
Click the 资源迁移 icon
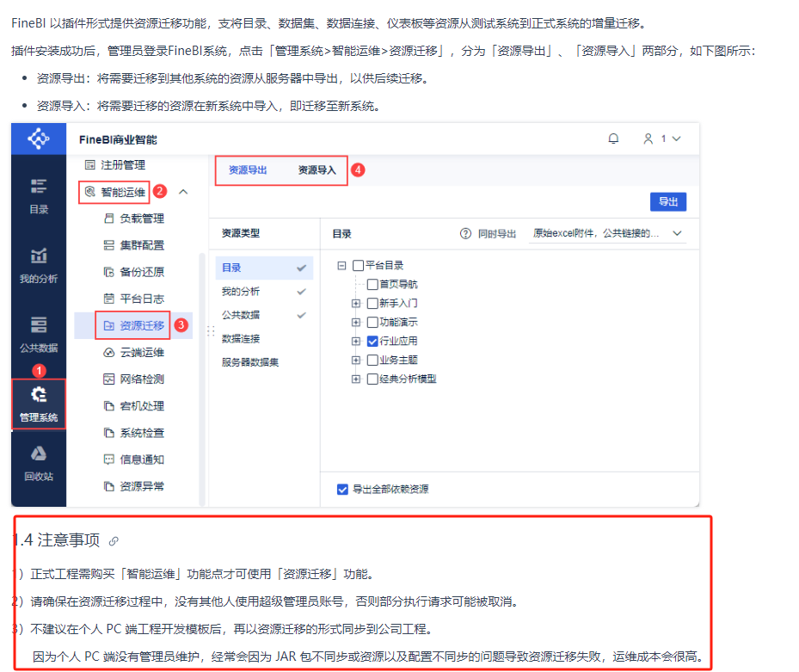108,325
